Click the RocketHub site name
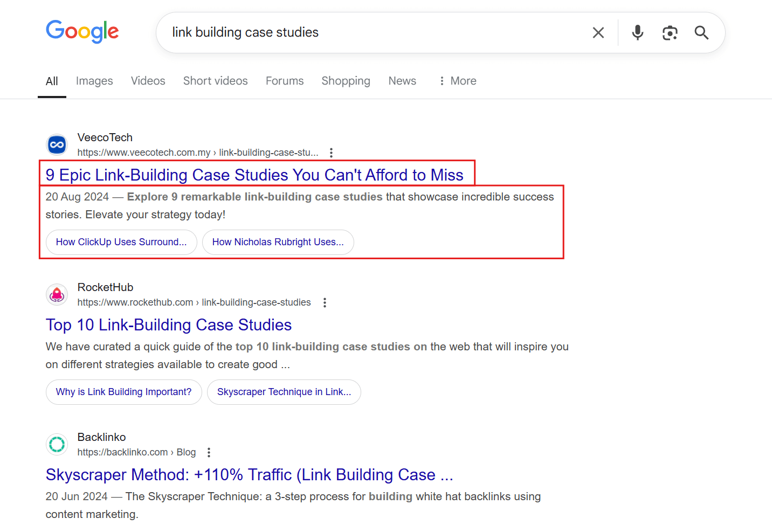 tap(105, 287)
